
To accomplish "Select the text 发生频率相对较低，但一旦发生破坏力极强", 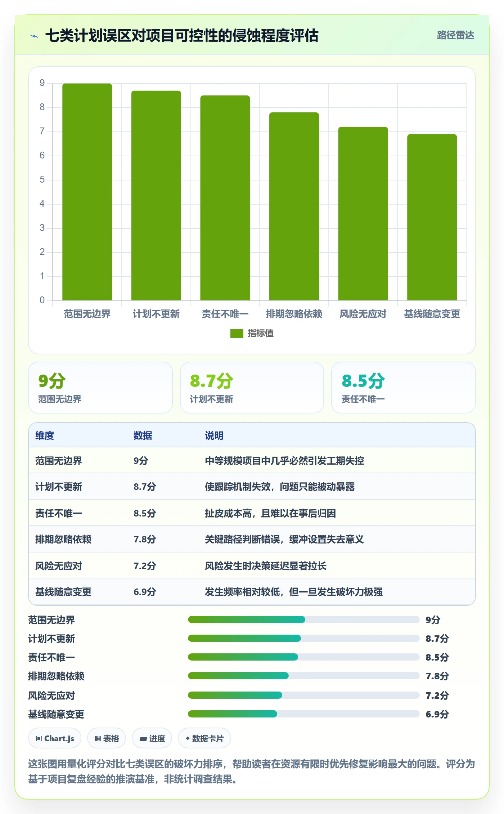I will coord(294,592).
